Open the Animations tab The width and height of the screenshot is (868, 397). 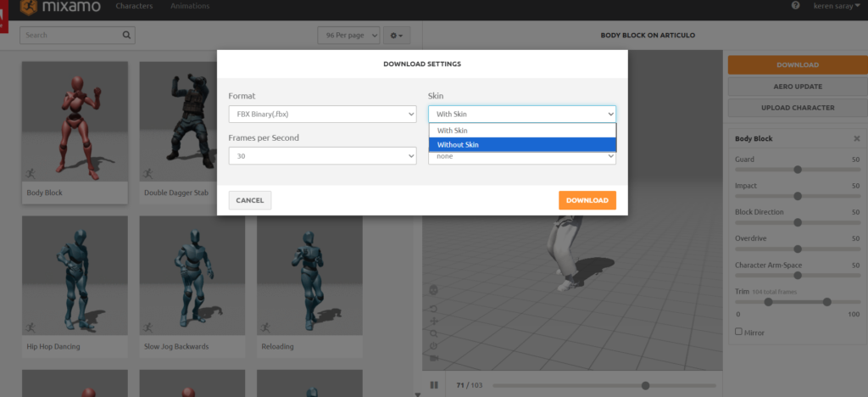coord(190,6)
